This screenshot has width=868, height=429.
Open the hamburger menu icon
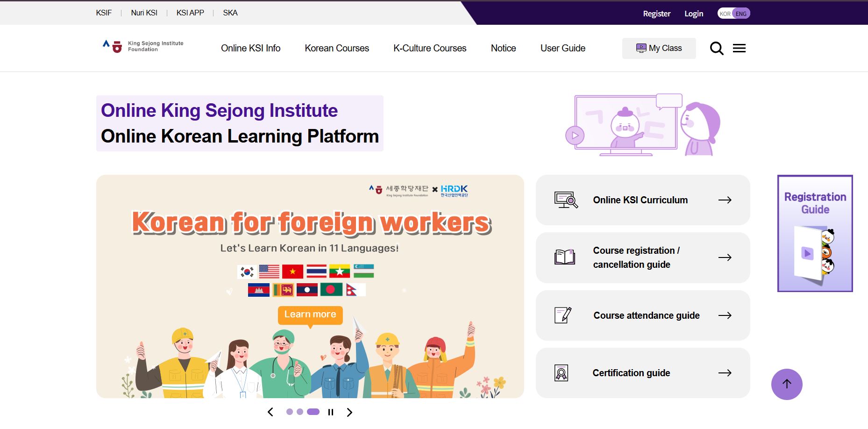(x=739, y=48)
